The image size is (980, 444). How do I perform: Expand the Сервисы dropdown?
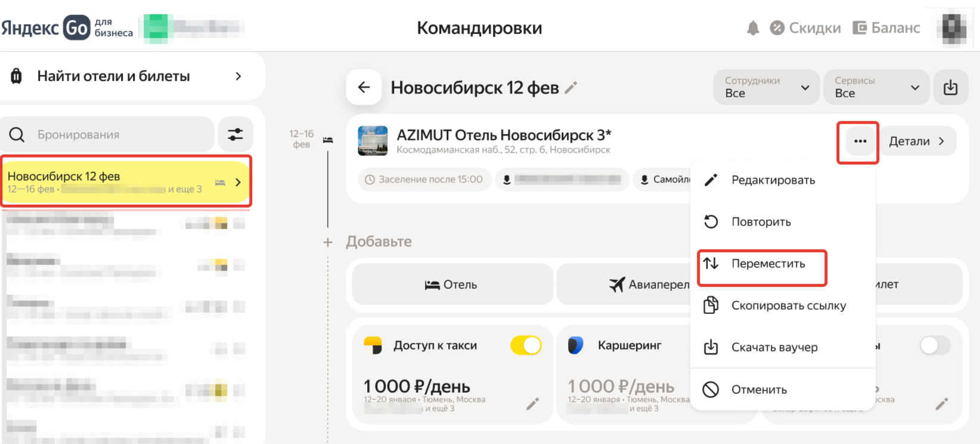coord(876,87)
